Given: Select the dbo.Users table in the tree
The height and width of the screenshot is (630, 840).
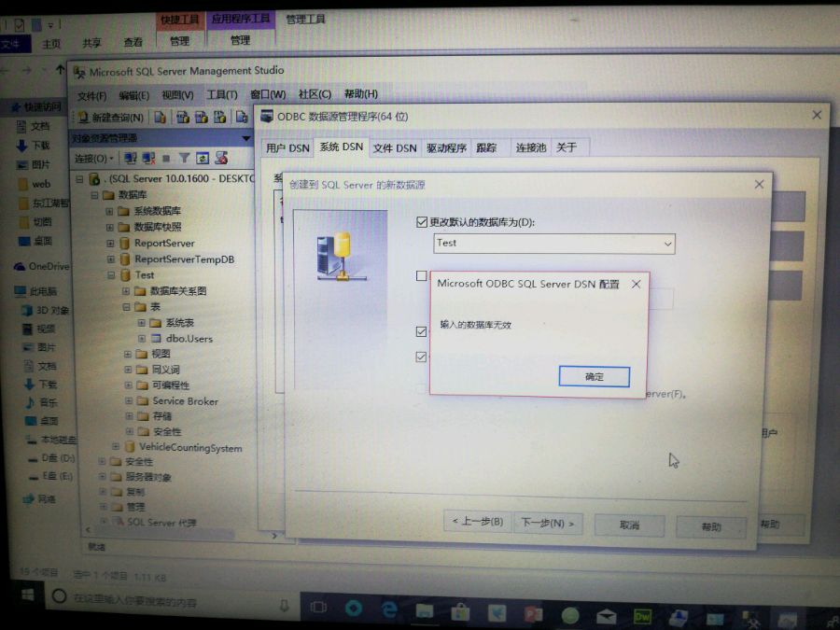Looking at the screenshot, I should click(x=189, y=339).
